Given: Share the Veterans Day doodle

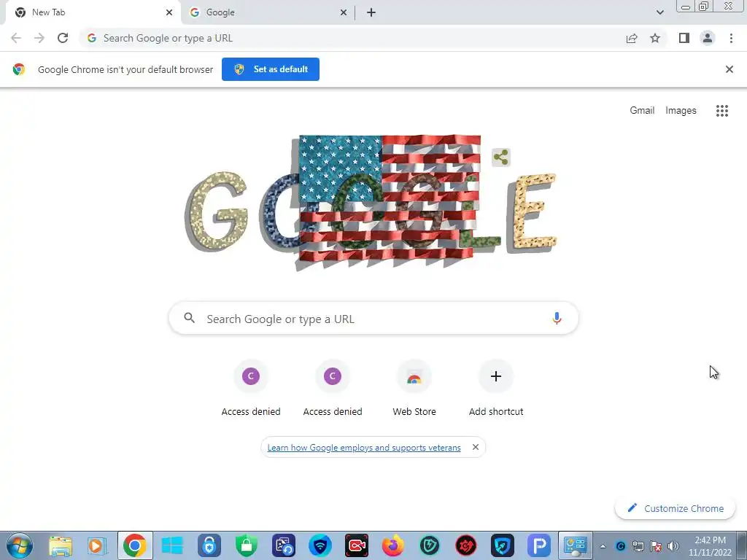Looking at the screenshot, I should point(500,157).
